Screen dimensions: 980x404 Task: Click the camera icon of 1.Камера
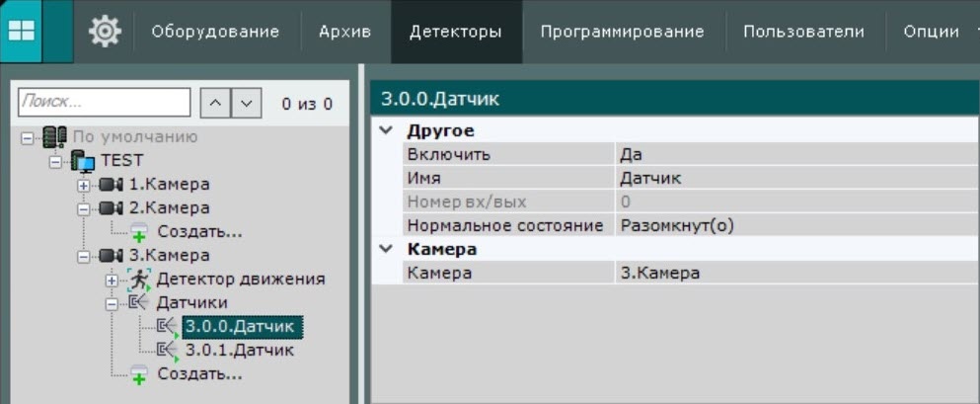click(112, 185)
